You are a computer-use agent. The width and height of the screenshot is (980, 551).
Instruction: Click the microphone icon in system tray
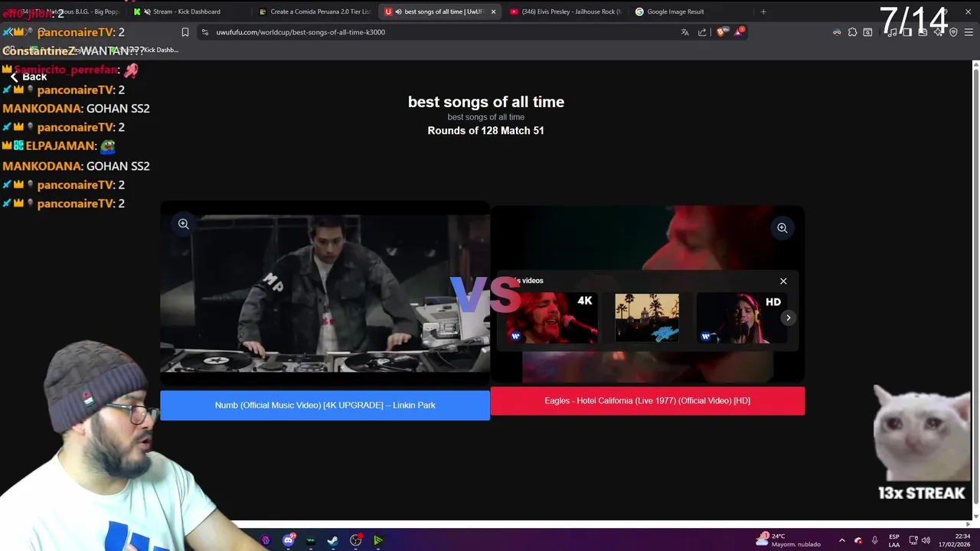pos(874,540)
